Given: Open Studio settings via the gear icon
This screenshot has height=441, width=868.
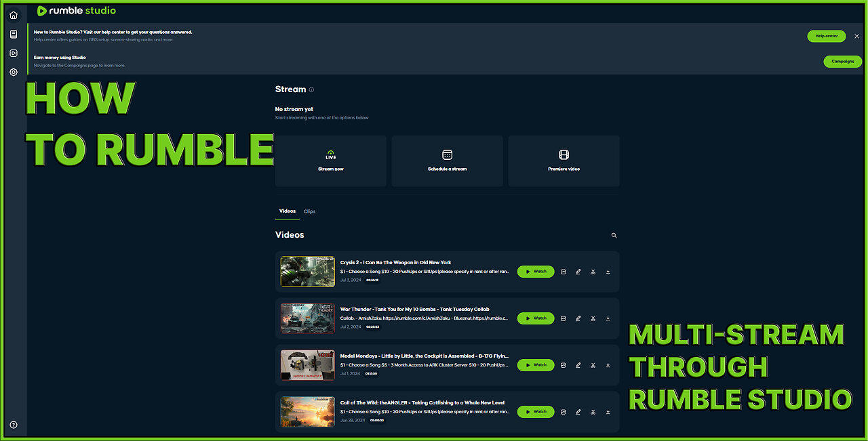Looking at the screenshot, I should pos(13,72).
